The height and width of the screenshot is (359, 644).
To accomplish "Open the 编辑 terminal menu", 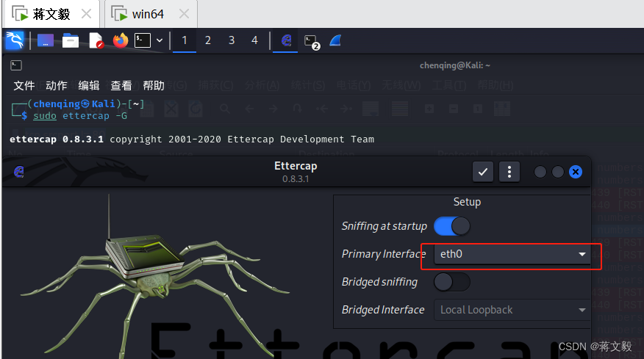I will click(89, 85).
